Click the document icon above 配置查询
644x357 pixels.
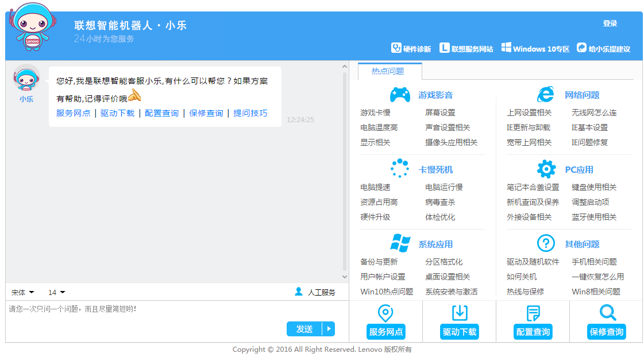533,313
